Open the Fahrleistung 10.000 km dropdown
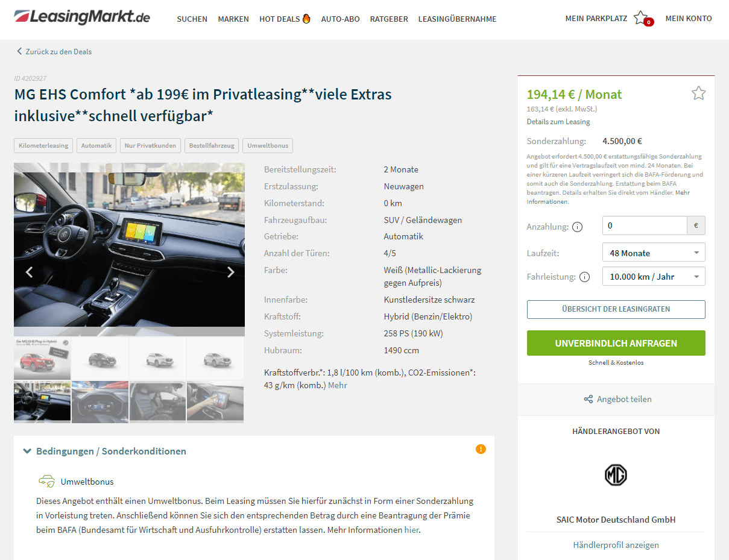The width and height of the screenshot is (729, 560). point(654,277)
